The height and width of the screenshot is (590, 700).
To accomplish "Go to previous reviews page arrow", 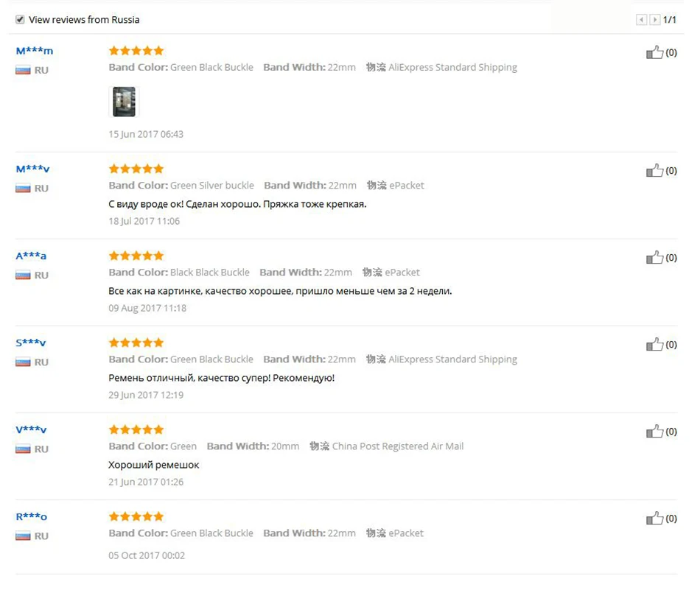I will pos(642,20).
